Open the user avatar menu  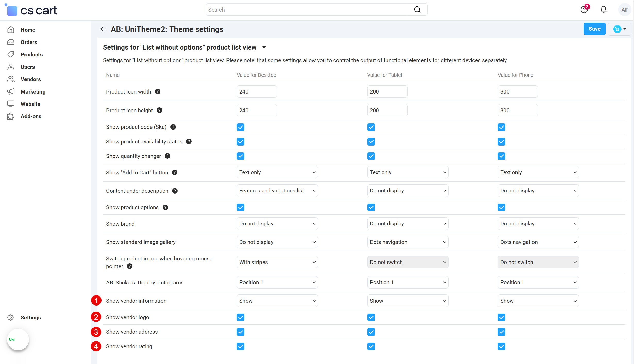click(624, 9)
